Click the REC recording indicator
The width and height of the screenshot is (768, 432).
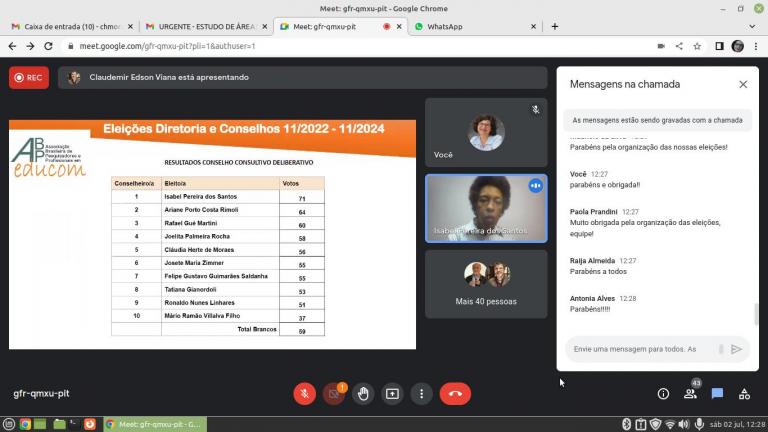28,77
